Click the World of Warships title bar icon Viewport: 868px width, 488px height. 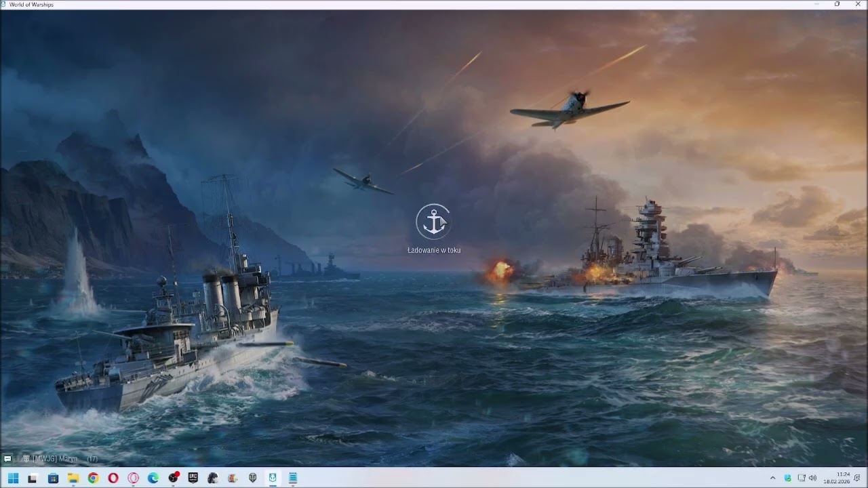(4, 4)
